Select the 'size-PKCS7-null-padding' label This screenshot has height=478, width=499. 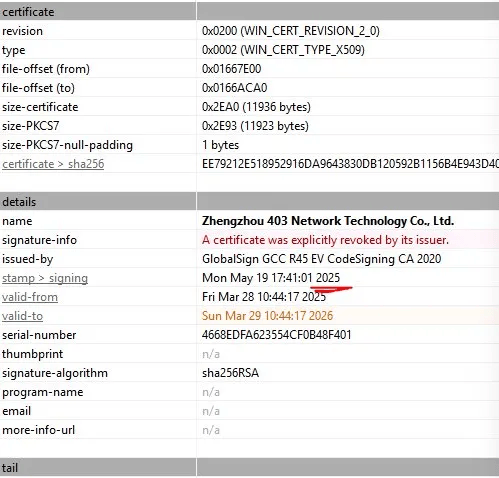[x=67, y=145]
